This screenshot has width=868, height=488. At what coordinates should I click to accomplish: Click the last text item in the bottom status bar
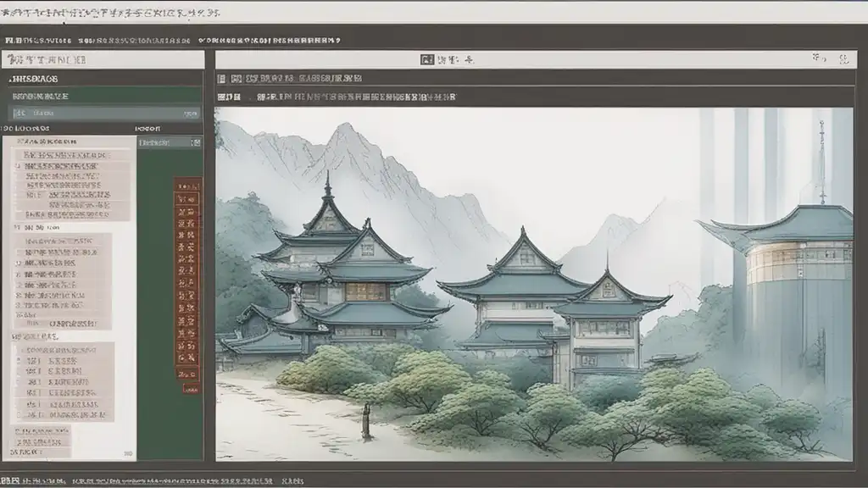pos(293,481)
